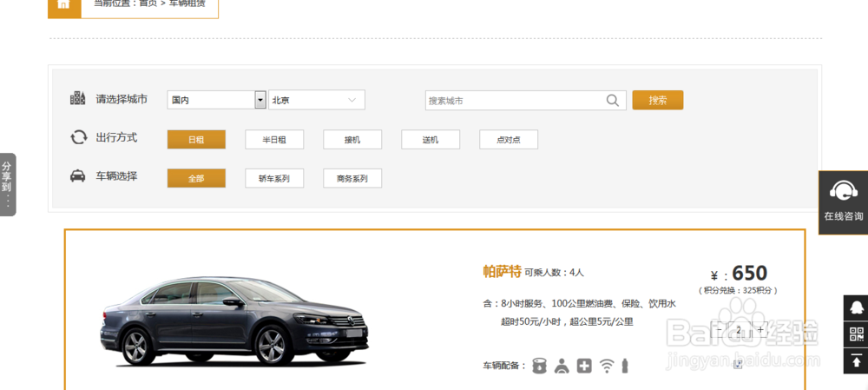This screenshot has height=390, width=868.
Task: Click the 8小时服务 included services line
Action: (x=580, y=304)
